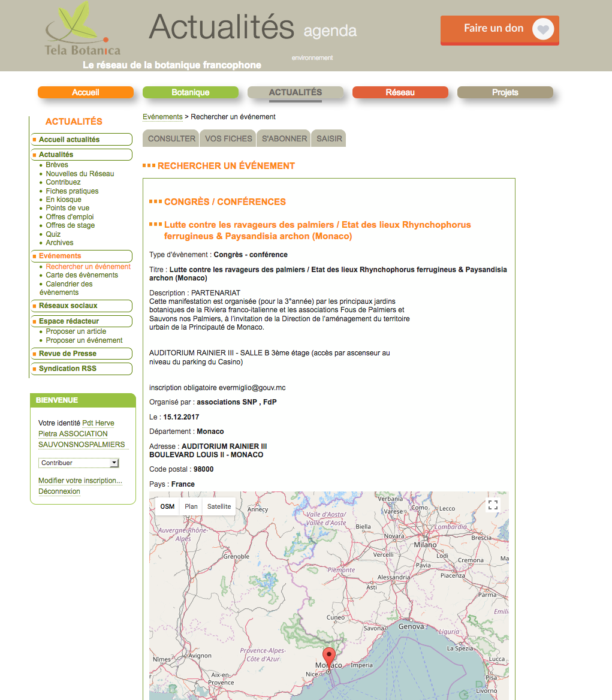Switch to the VOS FICHES tab

(228, 138)
